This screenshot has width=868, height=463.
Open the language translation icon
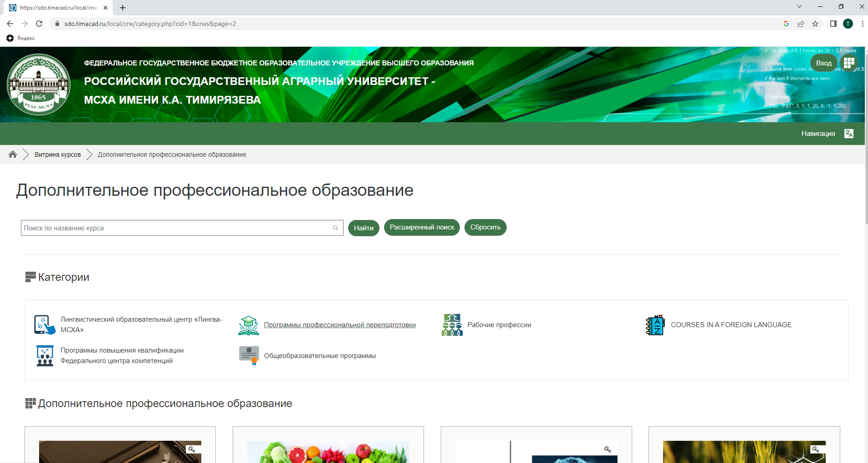tap(848, 134)
